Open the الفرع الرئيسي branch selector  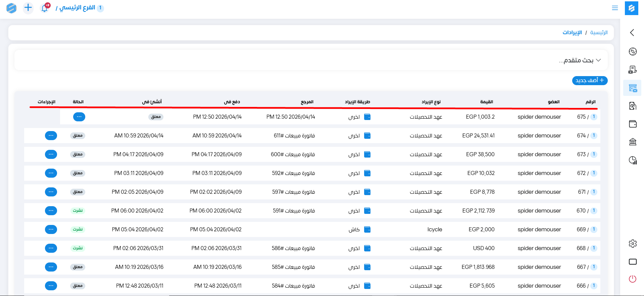pyautogui.click(x=77, y=8)
